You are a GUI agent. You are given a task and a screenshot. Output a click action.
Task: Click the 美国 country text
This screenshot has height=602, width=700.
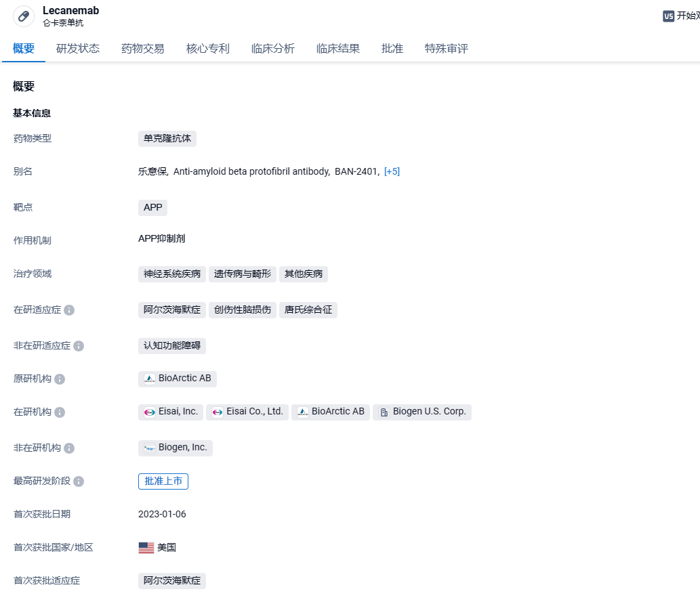click(x=167, y=548)
